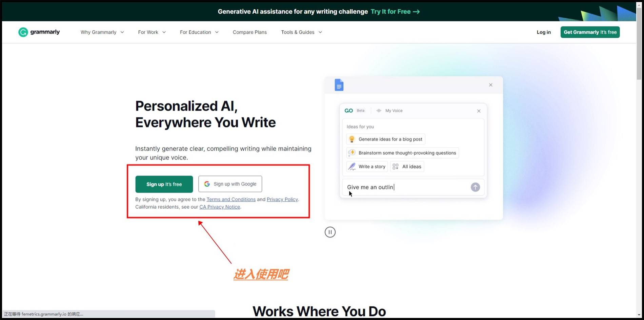This screenshot has width=644, height=320.
Task: Choose 'Generate ideas for a blog post'
Action: 386,139
